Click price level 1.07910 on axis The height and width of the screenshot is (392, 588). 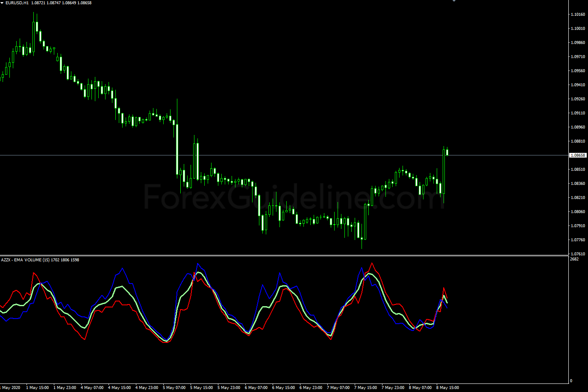(x=578, y=226)
